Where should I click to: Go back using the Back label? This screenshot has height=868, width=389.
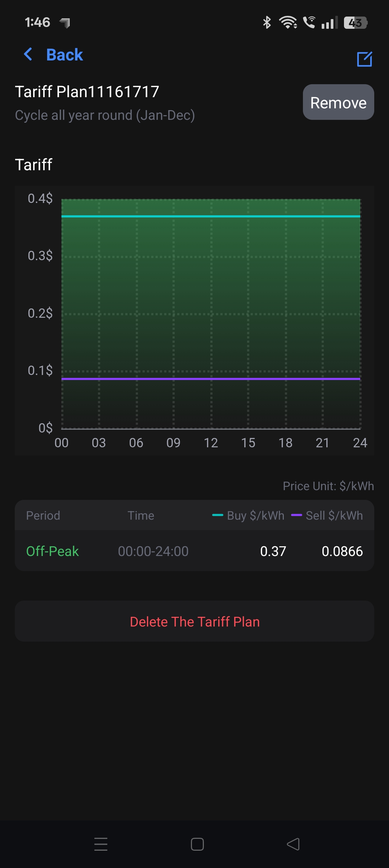click(x=64, y=55)
